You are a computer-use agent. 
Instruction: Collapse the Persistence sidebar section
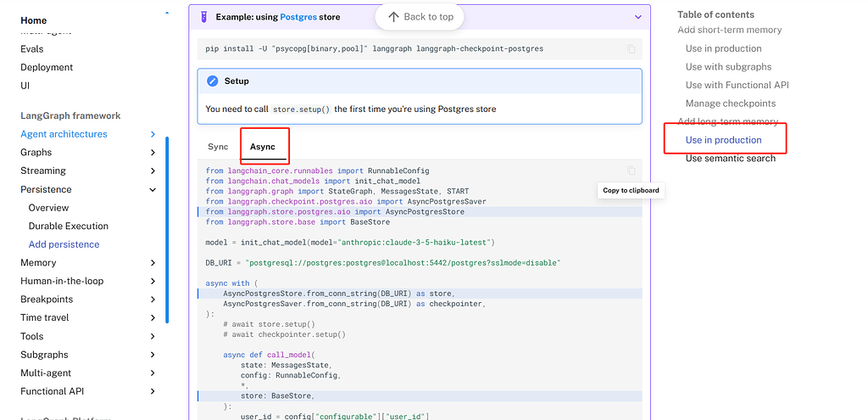tap(153, 189)
